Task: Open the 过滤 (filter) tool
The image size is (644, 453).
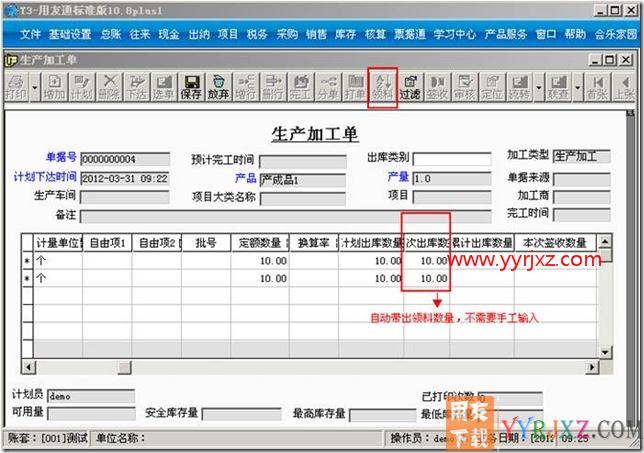Action: point(409,87)
